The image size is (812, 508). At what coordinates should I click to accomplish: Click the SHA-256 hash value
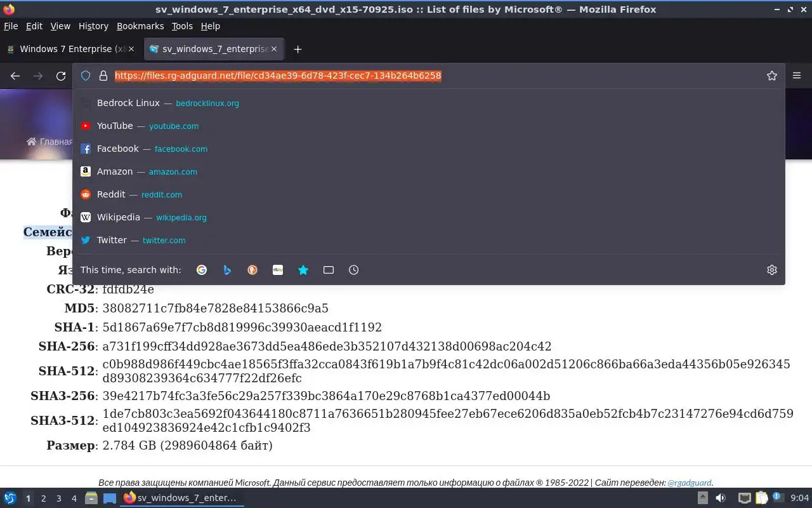tap(327, 347)
